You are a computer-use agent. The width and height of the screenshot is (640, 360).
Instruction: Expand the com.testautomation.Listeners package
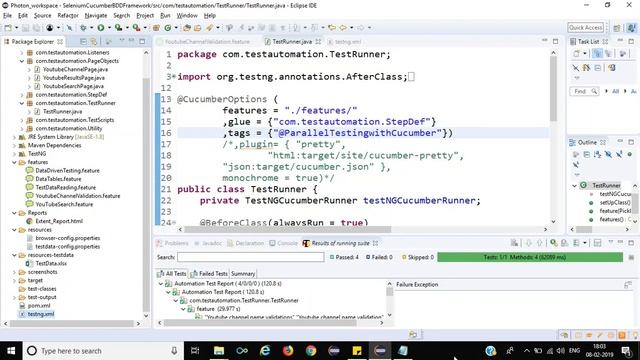pyautogui.click(x=22, y=53)
